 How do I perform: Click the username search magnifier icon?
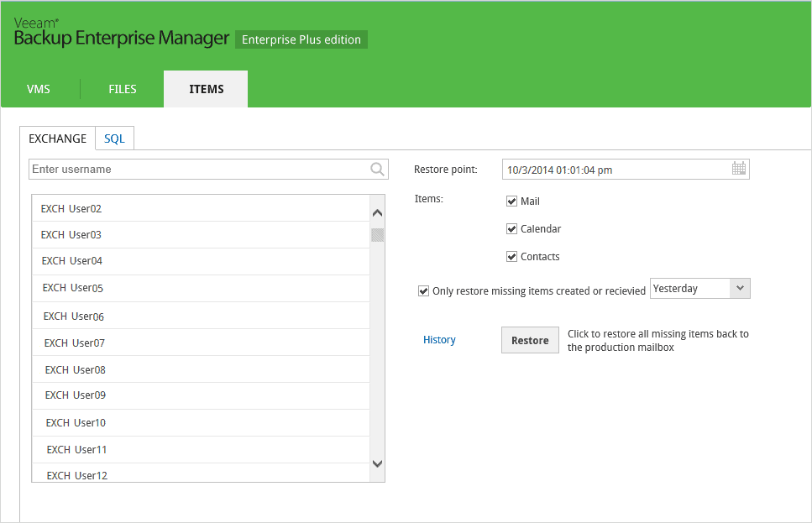[x=378, y=170]
